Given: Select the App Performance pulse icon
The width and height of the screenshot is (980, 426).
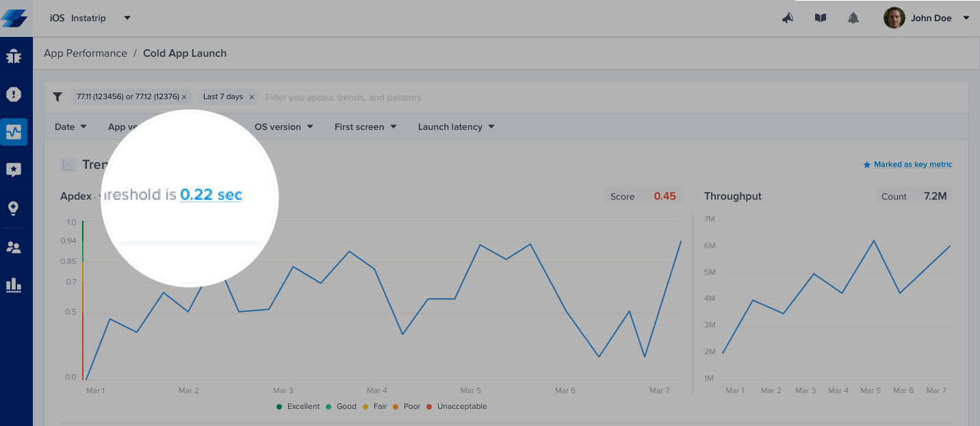Looking at the screenshot, I should (14, 132).
